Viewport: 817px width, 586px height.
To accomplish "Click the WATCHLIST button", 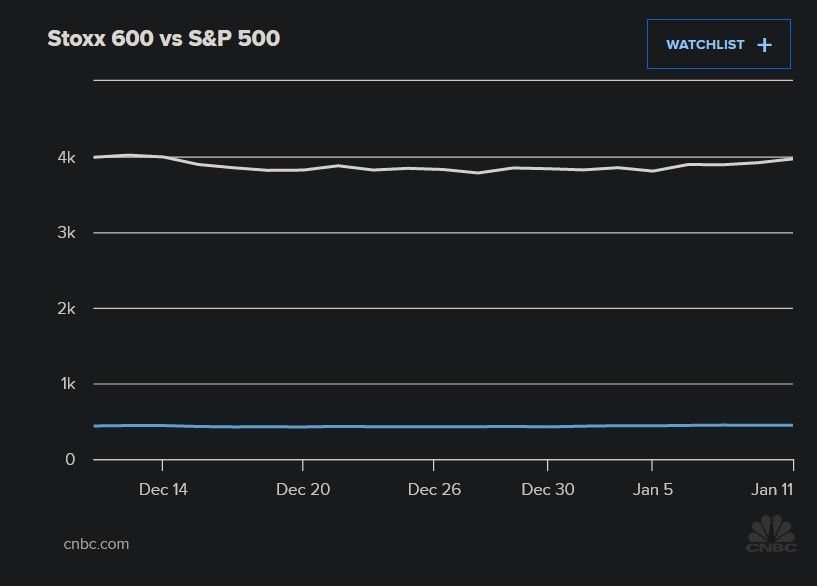I will (718, 44).
